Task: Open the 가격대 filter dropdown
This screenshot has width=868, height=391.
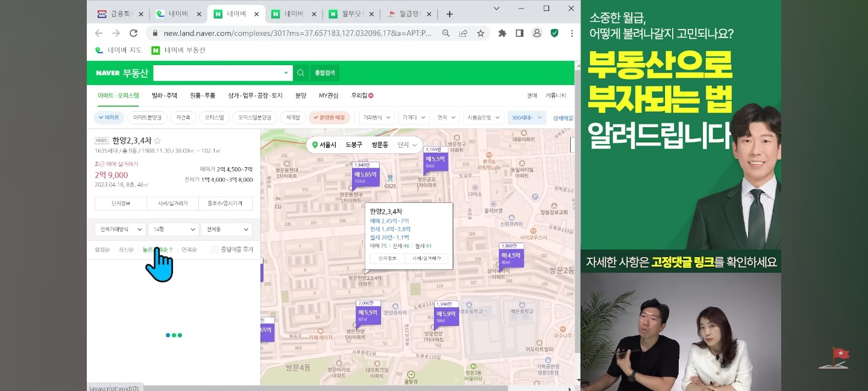Action: pos(414,118)
